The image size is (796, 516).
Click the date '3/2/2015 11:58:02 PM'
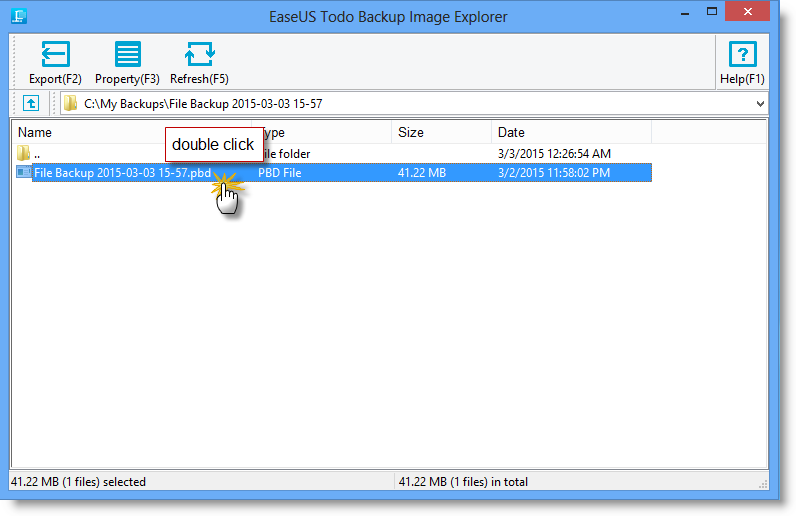click(554, 173)
